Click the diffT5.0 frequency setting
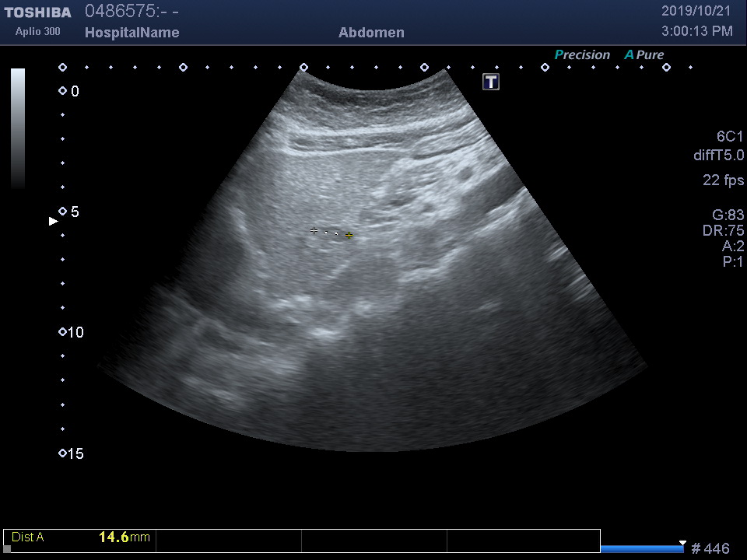The height and width of the screenshot is (560, 747). click(x=718, y=156)
